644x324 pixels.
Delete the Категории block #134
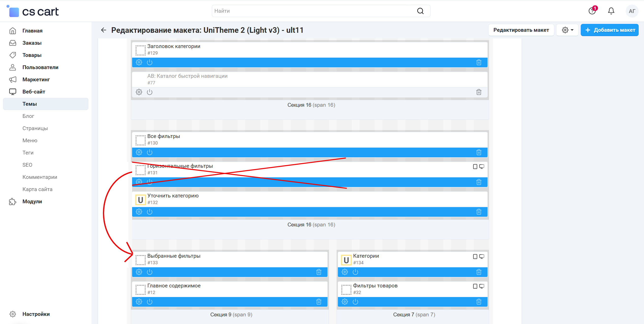[479, 272]
